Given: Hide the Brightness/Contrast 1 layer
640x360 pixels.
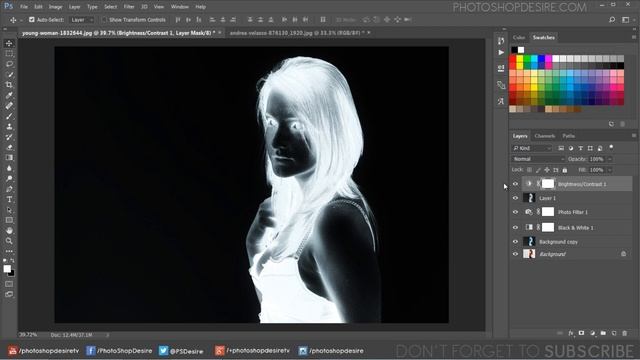Looking at the screenshot, I should coord(515,184).
